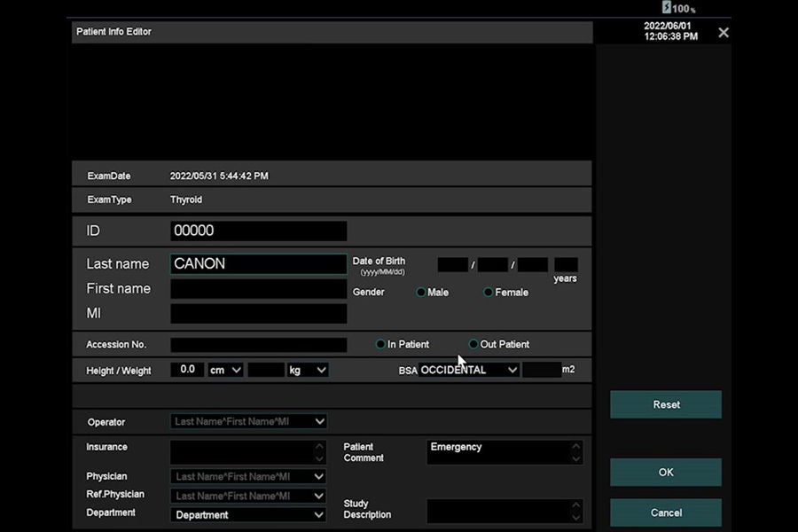This screenshot has width=798, height=532.
Task: Close the Patient Info Editor window
Action: (724, 33)
